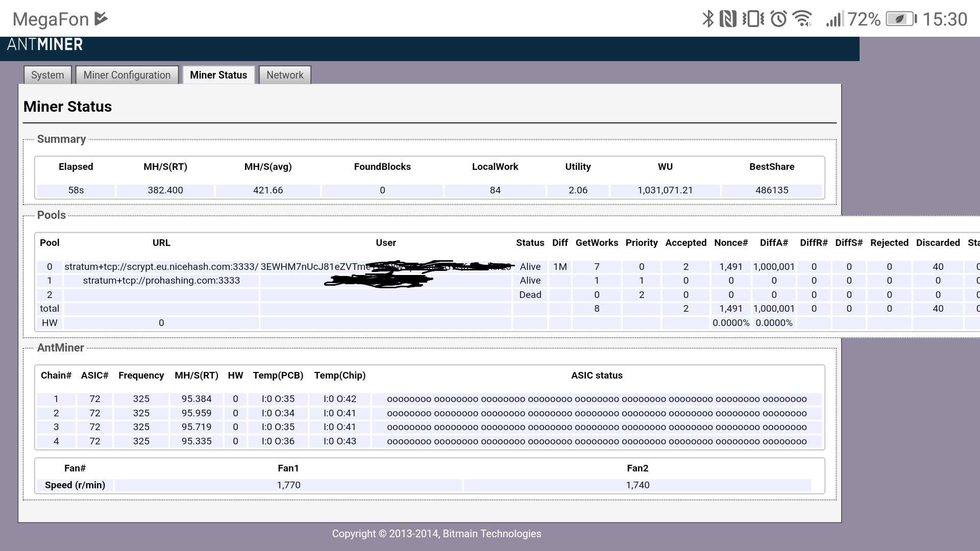Tap the checkmark icon beside MegaFon
The image size is (980, 551).
point(101,19)
